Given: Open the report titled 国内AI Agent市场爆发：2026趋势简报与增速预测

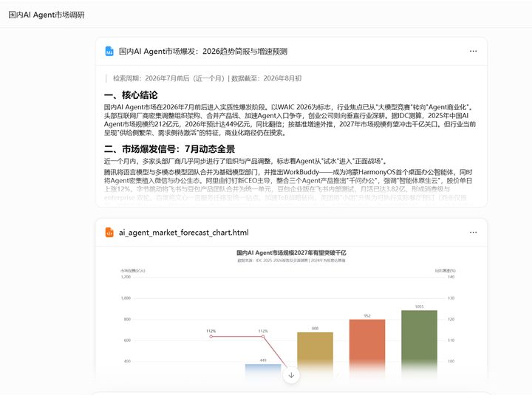Looking at the screenshot, I should [203, 52].
